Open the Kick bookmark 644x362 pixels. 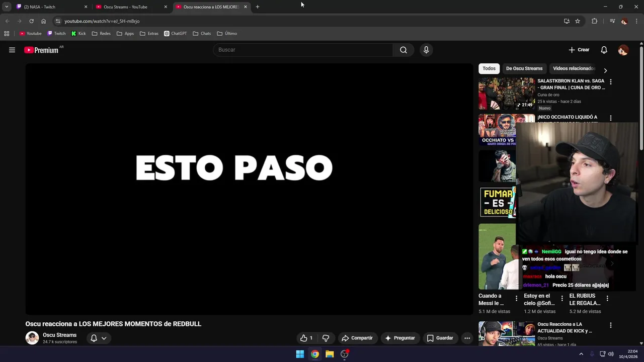pyautogui.click(x=78, y=34)
